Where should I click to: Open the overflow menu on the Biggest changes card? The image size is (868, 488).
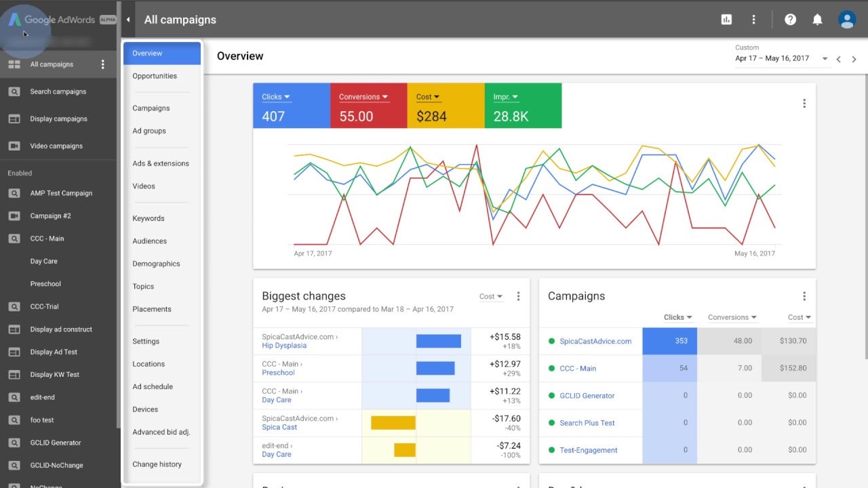point(519,296)
